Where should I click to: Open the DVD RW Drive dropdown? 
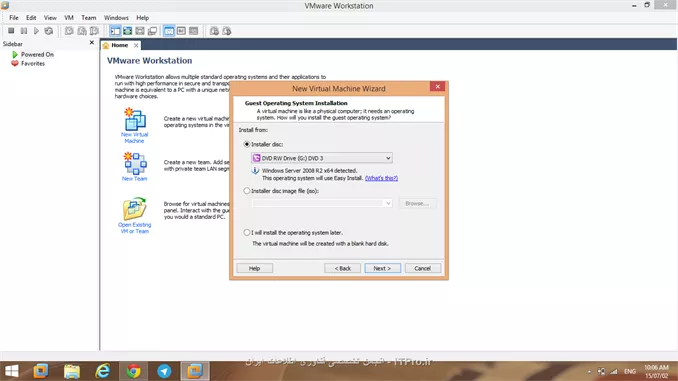(322, 158)
